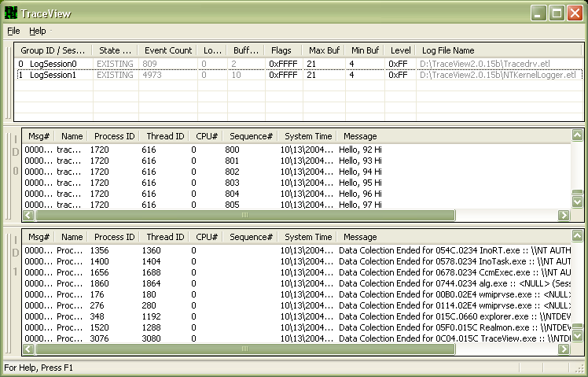Click the Log File Name column header

coord(448,50)
